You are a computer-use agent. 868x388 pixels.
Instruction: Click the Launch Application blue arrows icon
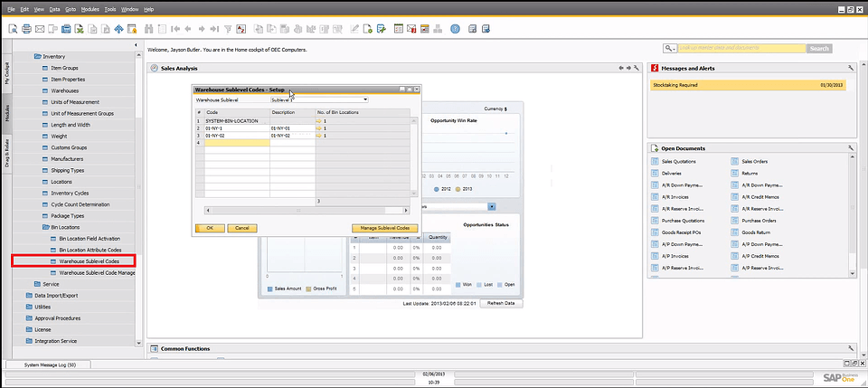pyautogui.click(x=118, y=29)
